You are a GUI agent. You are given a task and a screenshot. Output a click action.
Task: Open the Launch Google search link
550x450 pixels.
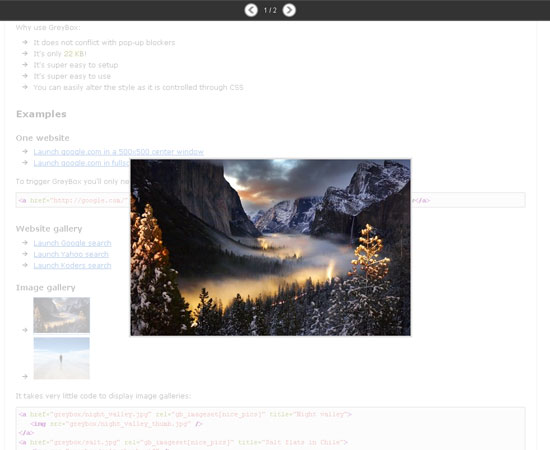(x=72, y=243)
